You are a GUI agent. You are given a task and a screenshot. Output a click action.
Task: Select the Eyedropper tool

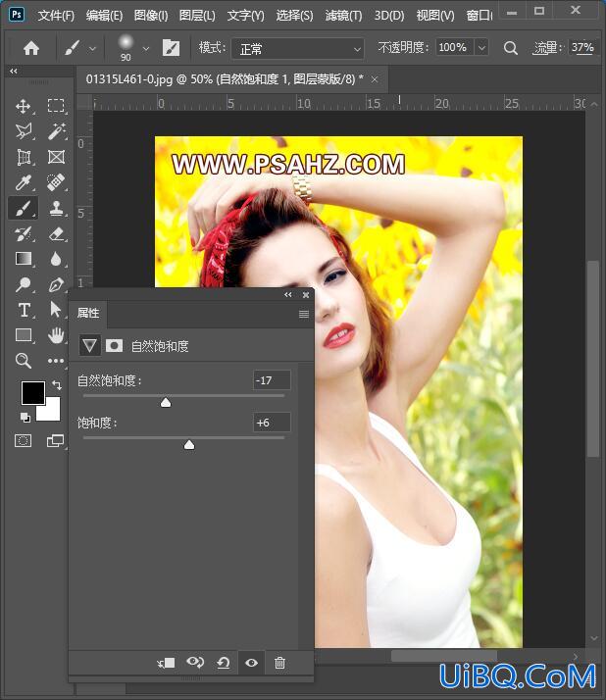click(x=24, y=182)
